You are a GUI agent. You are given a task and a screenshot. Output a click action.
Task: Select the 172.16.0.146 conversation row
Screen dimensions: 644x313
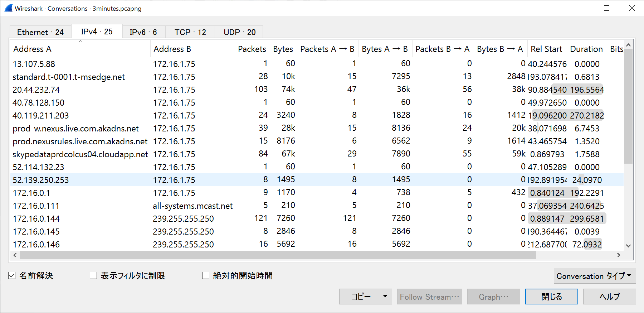[317, 244]
